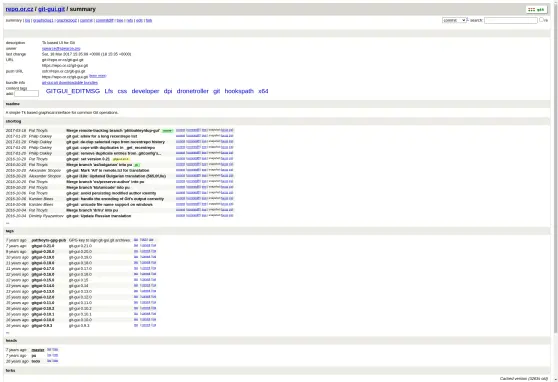558x382 pixels.
Task: Click the learn more link
Action: click(98, 76)
